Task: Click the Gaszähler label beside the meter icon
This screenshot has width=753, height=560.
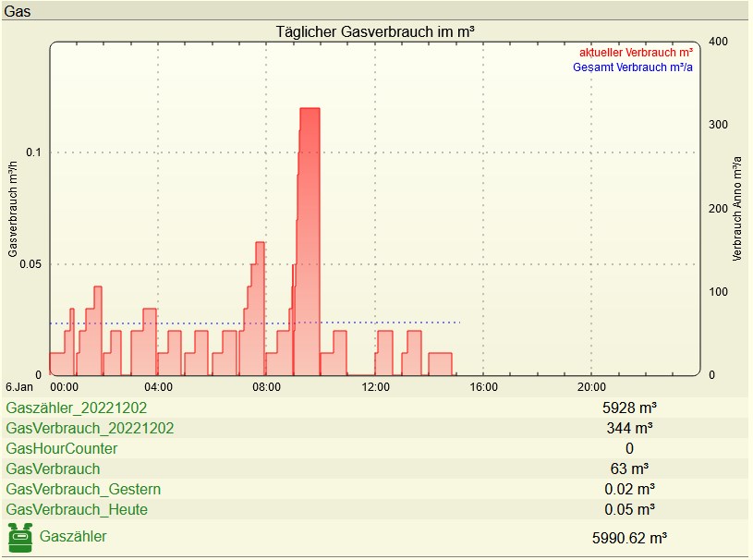Action: click(73, 536)
